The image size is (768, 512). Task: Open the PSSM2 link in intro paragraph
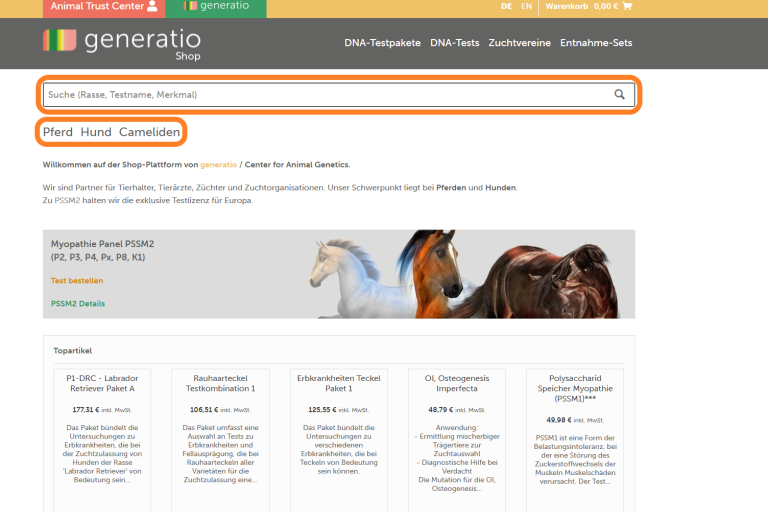click(67, 200)
